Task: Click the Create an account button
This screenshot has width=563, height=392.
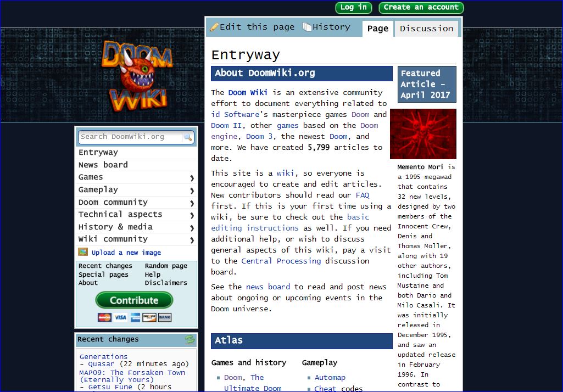Action: [421, 8]
